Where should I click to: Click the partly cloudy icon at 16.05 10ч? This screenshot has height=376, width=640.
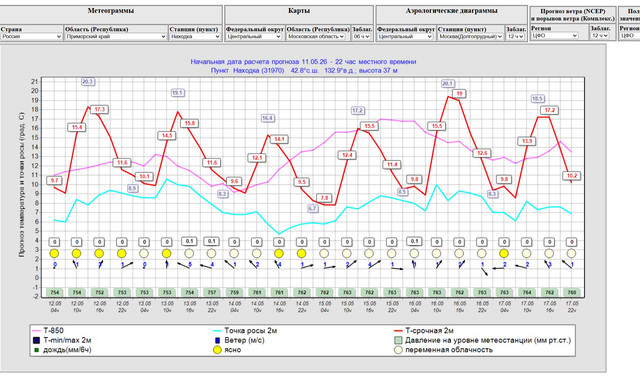point(436,254)
